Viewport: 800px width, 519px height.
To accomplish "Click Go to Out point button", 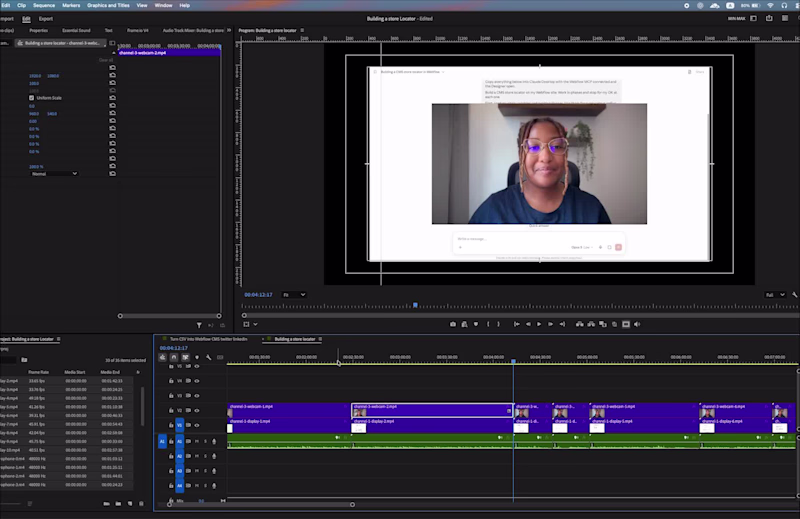I will point(562,324).
